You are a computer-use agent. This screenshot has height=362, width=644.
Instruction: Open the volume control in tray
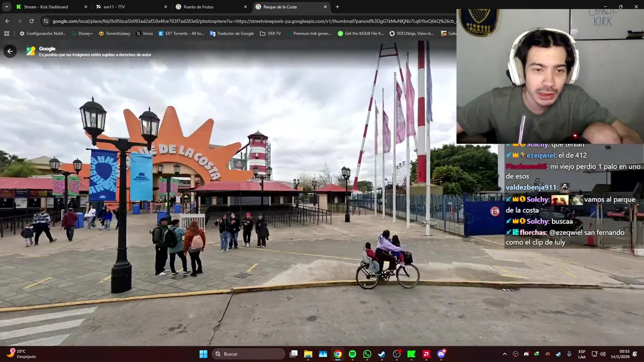click(603, 354)
